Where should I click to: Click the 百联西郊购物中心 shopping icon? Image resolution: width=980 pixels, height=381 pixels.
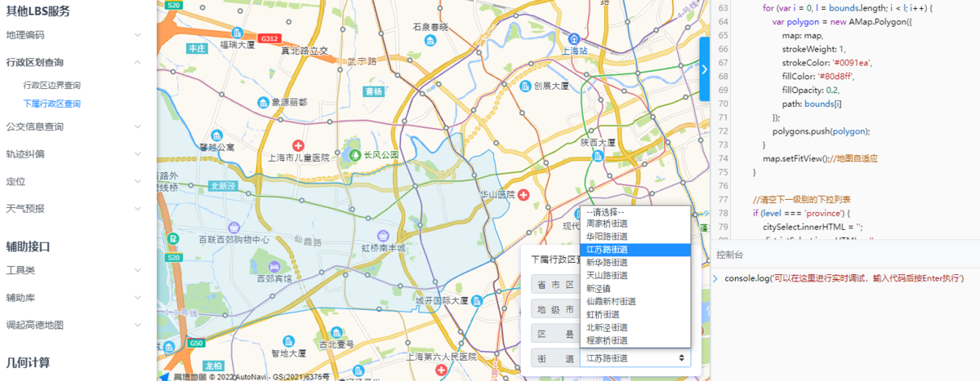point(233,227)
